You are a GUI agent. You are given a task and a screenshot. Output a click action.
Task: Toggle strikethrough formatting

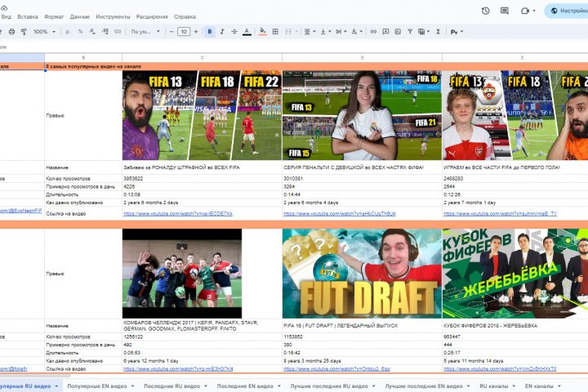coord(234,32)
